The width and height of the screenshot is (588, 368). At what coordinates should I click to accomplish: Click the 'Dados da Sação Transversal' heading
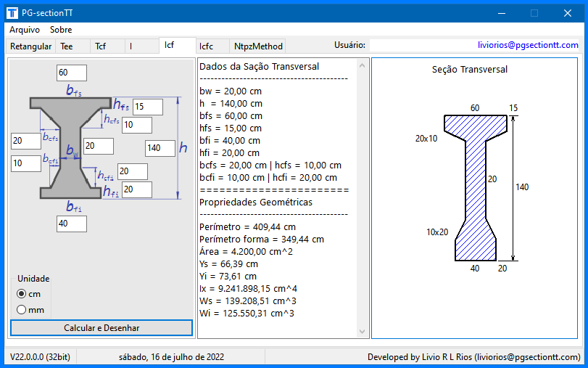tap(259, 67)
